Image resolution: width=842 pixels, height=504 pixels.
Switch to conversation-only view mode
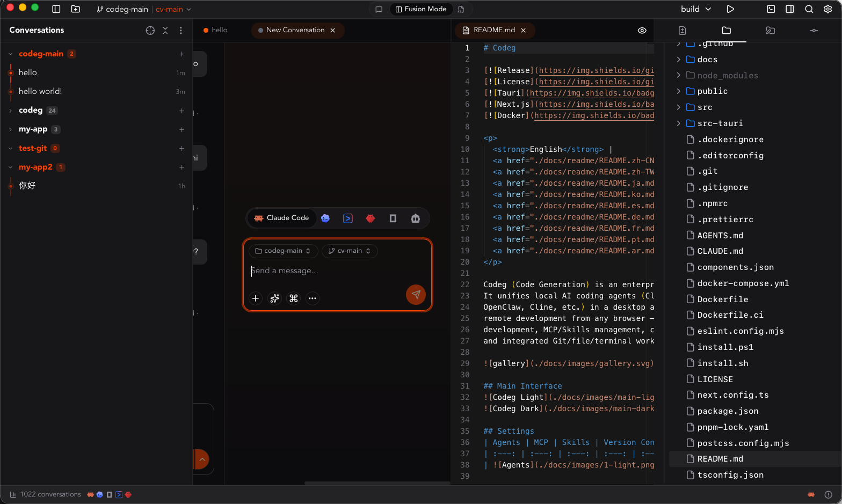point(379,9)
